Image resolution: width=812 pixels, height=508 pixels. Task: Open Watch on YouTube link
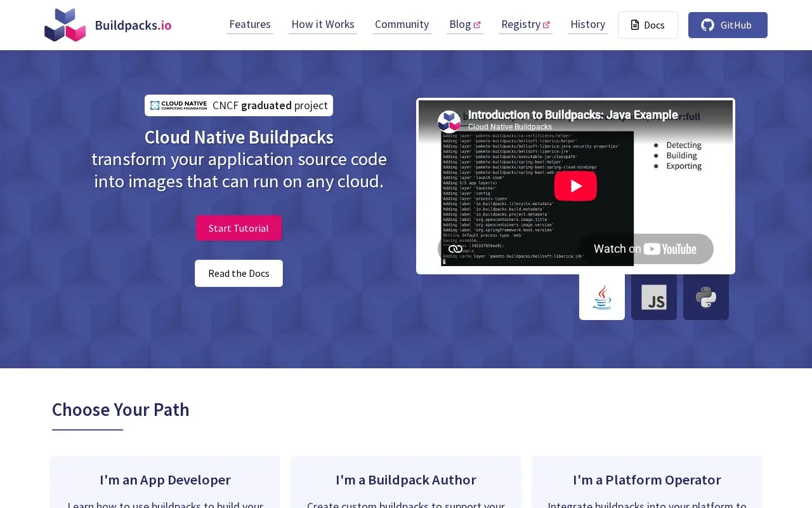(x=646, y=249)
